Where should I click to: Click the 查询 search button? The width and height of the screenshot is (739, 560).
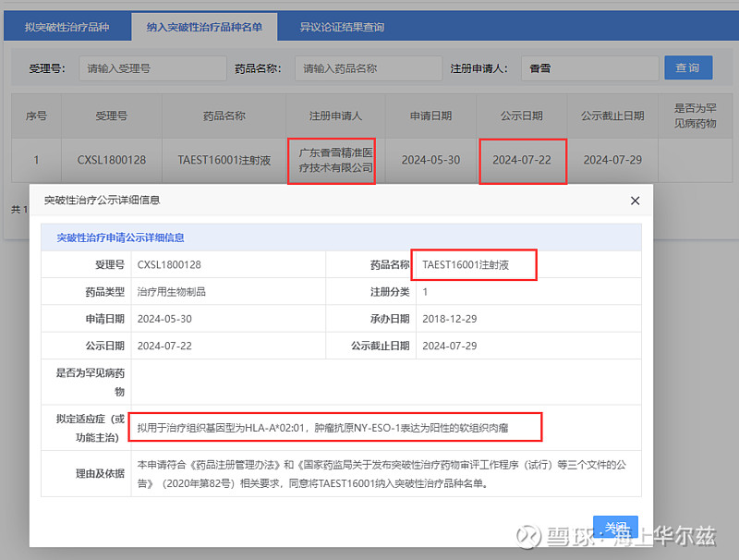coord(688,67)
